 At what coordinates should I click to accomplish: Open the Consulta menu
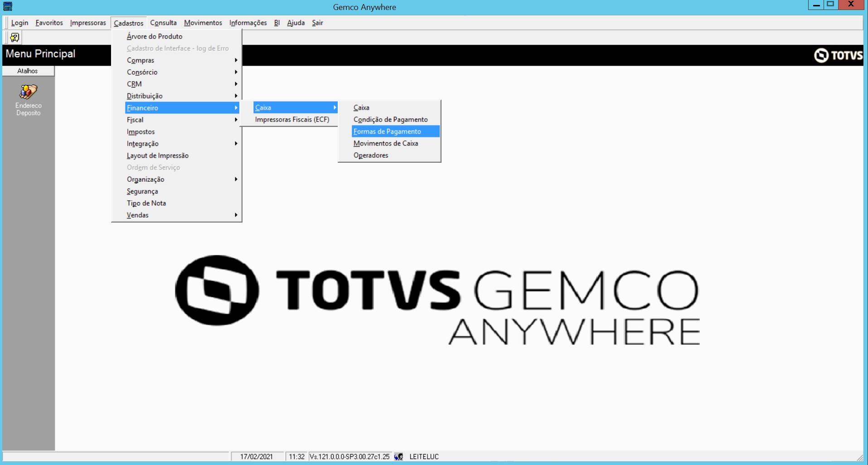(x=163, y=23)
